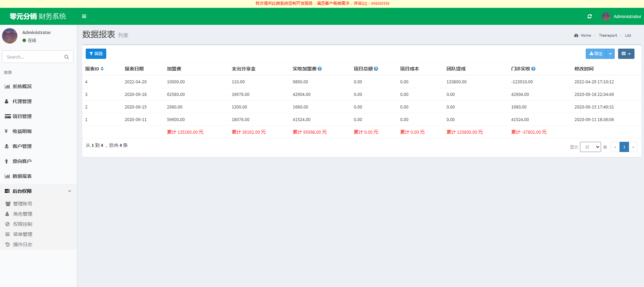The image size is (644, 287).
Task: Open the rows-per-page select showing 10
Action: click(x=590, y=147)
